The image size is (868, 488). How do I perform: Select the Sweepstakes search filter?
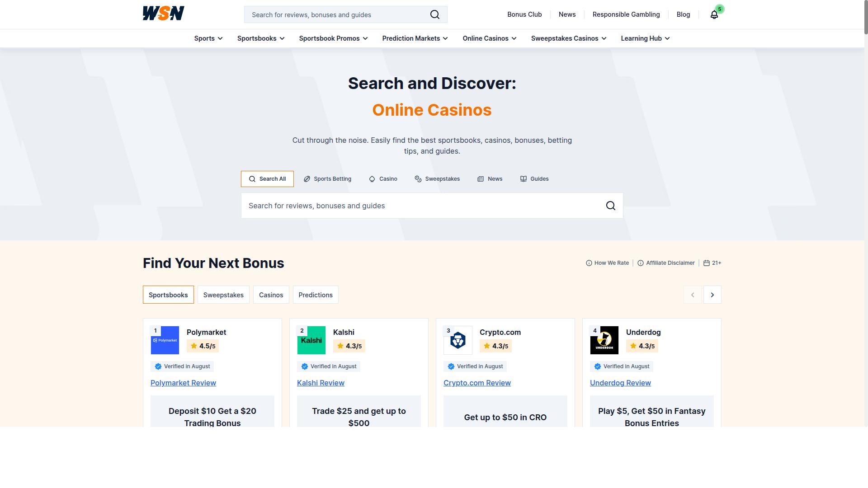(437, 179)
